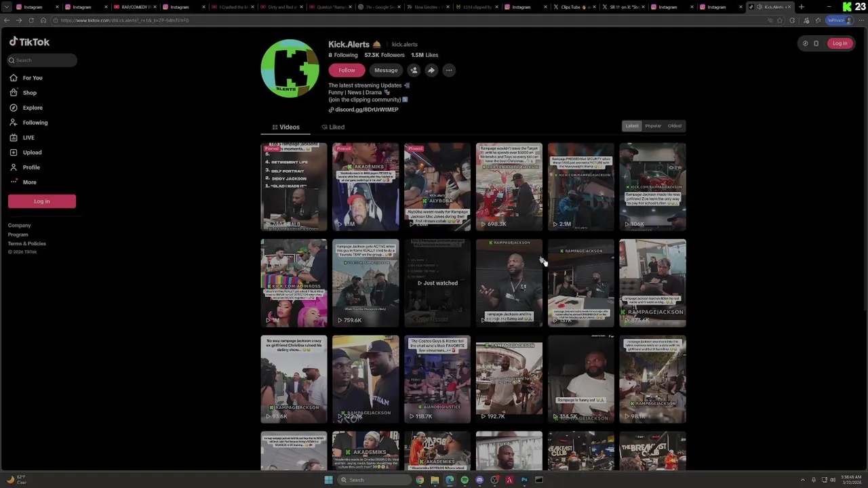Open pinned Alyboba collab video
868x488 pixels.
437,186
